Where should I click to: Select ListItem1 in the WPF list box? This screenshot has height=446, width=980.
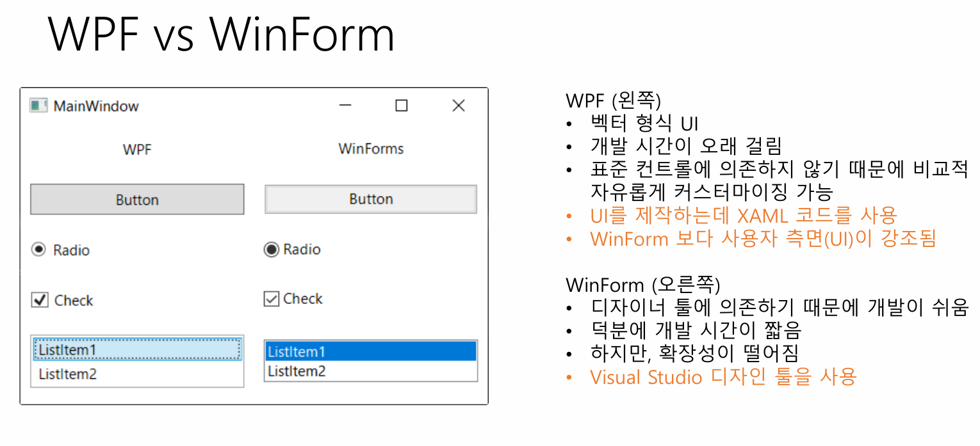click(137, 350)
